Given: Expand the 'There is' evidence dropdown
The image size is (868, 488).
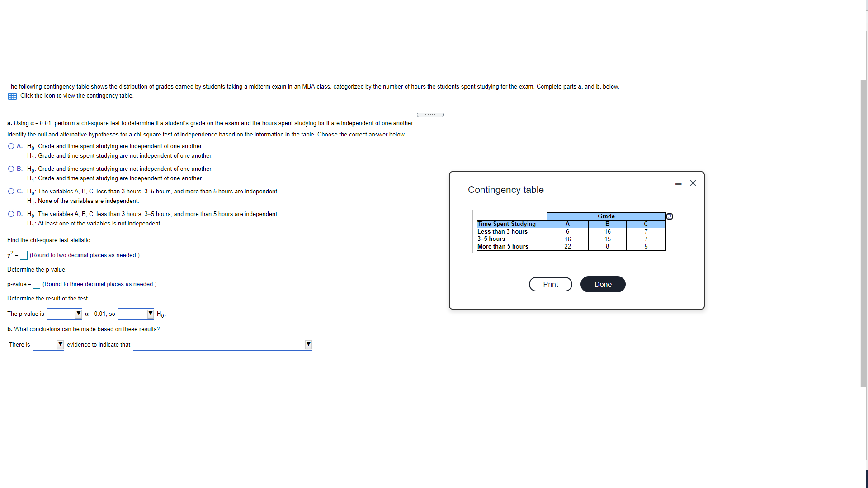Looking at the screenshot, I should coord(48,345).
